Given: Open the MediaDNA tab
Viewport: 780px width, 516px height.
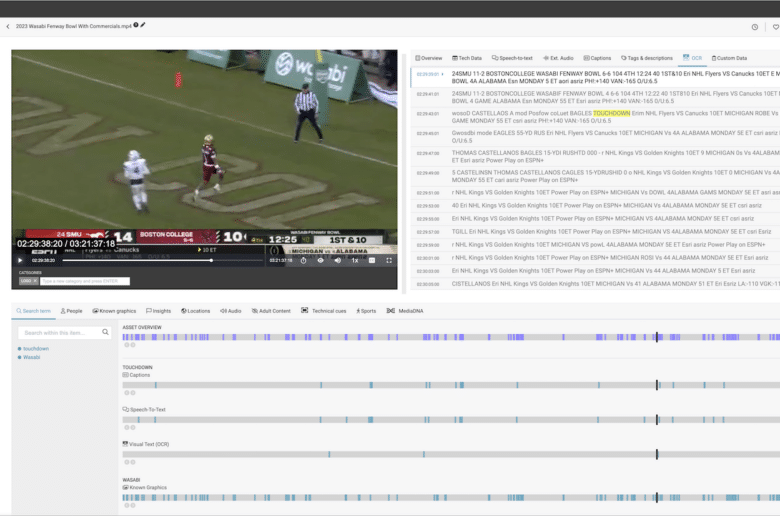Looking at the screenshot, I should [405, 311].
